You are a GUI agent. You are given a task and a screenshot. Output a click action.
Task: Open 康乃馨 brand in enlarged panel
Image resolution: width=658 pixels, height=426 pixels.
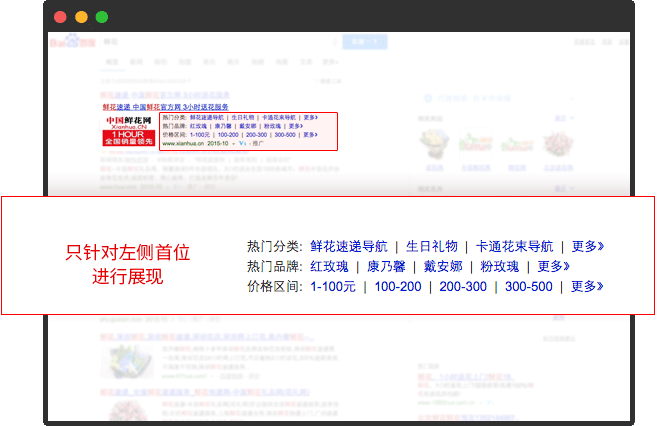386,266
